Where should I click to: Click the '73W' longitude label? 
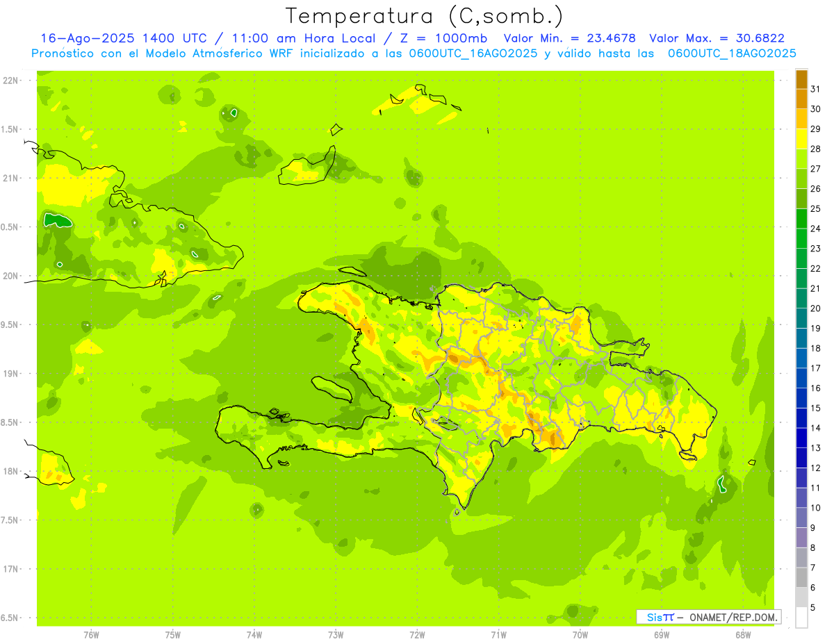click(x=336, y=635)
